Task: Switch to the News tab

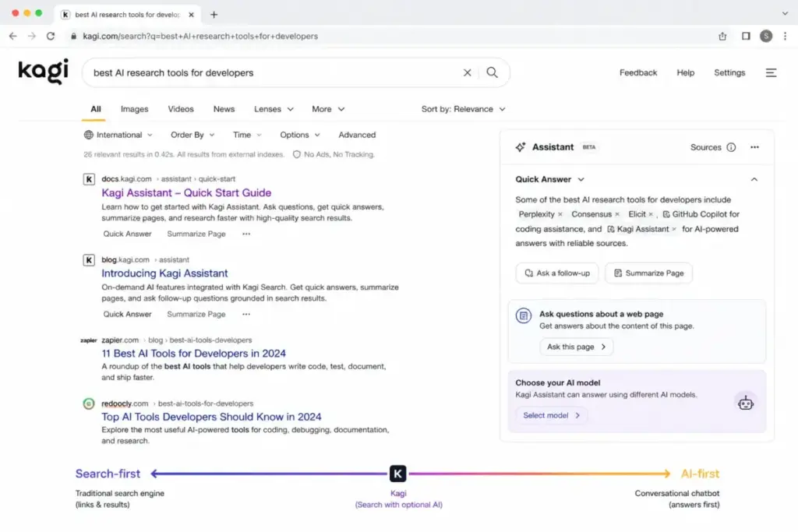Action: pos(224,109)
